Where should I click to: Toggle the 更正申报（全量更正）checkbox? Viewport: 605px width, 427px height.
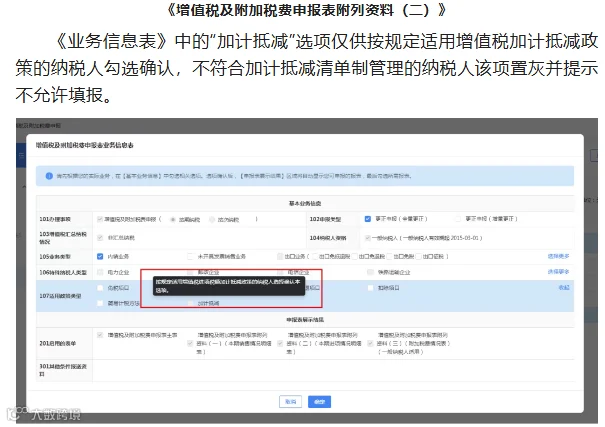(367, 219)
